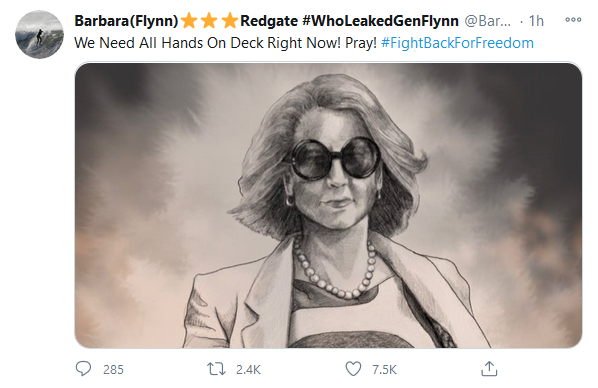Click the pearl necklace in the drawing
The image size is (598, 388).
pos(334,269)
